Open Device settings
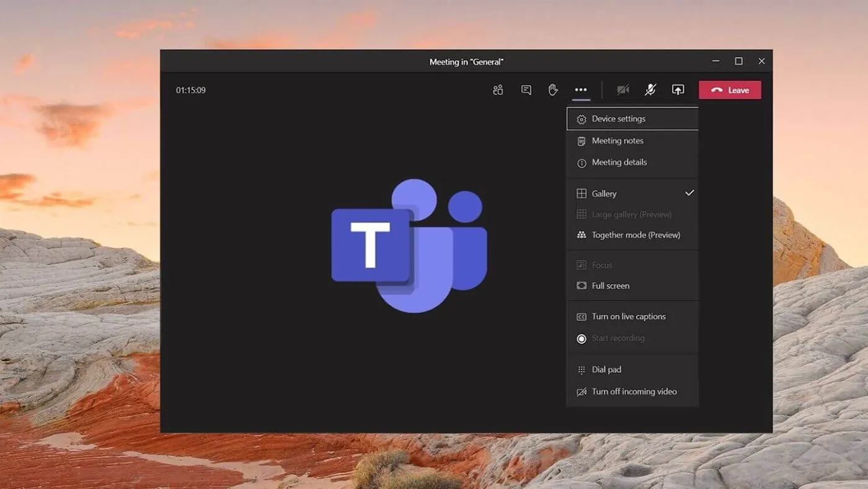Image resolution: width=868 pixels, height=489 pixels. tap(619, 119)
